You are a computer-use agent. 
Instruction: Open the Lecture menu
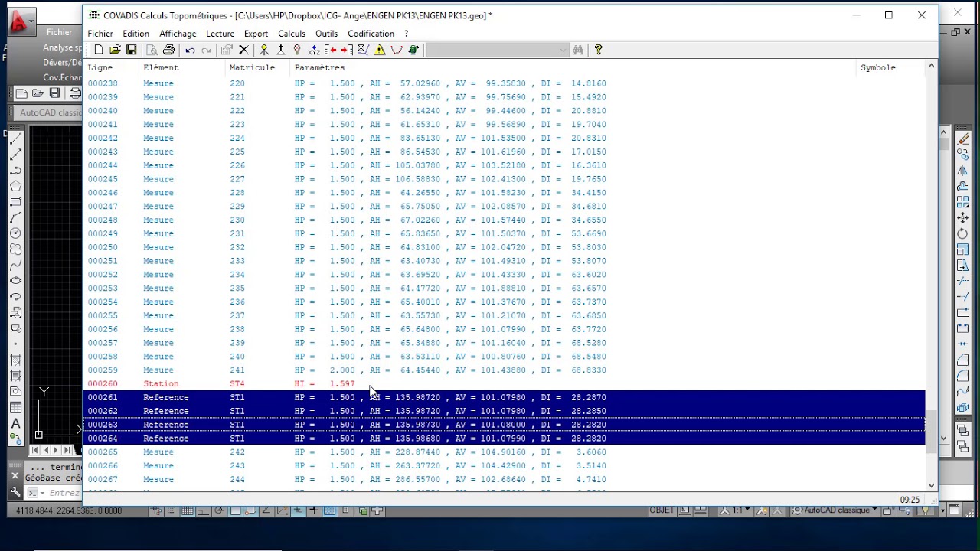coord(220,34)
